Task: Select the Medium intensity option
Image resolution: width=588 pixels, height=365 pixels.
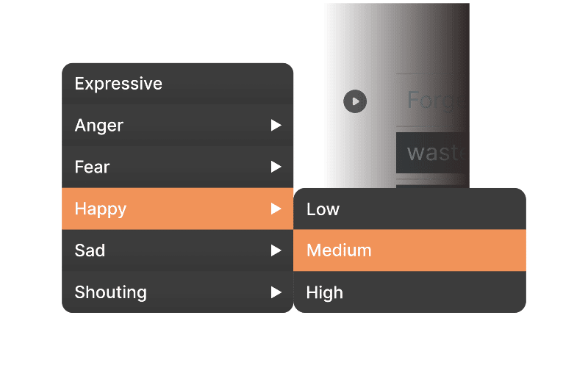Action: tap(340, 250)
